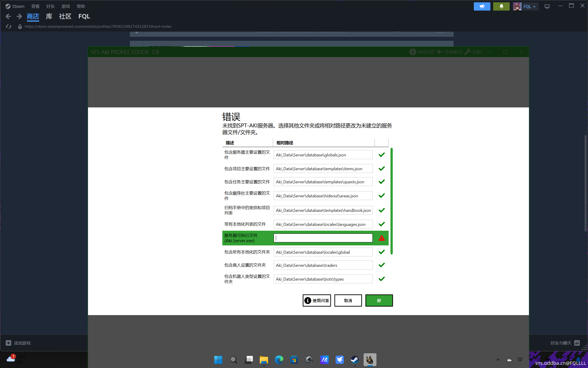588x368 pixels.
Task: Click green checkmark for languages.json row
Action: 382,224
